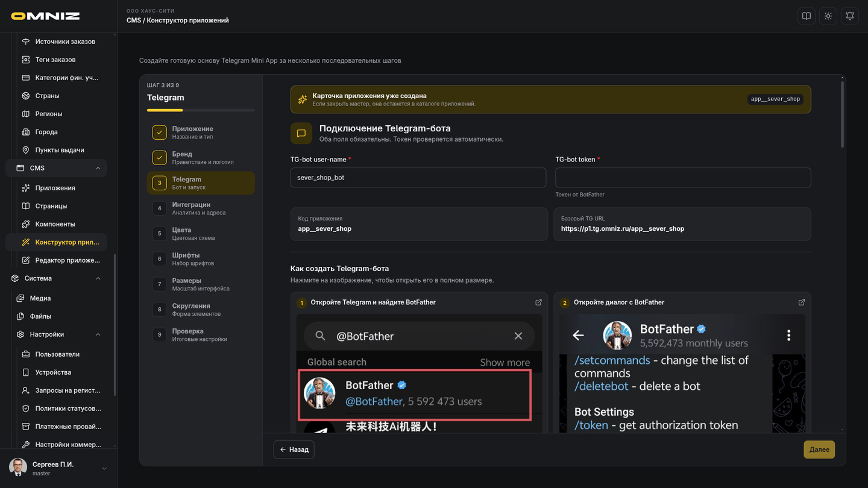Toggle the light theme sun icon
This screenshot has width=868, height=488.
pyautogui.click(x=828, y=16)
